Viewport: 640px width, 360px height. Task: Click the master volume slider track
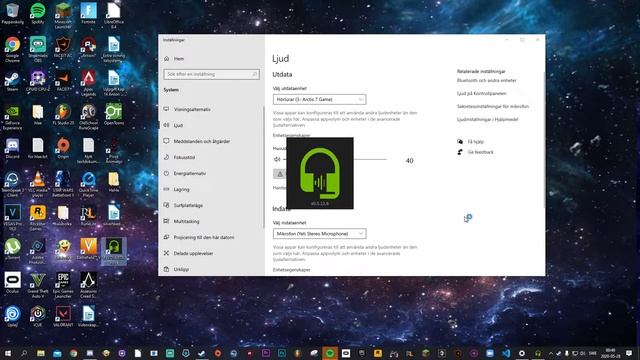pos(370,159)
